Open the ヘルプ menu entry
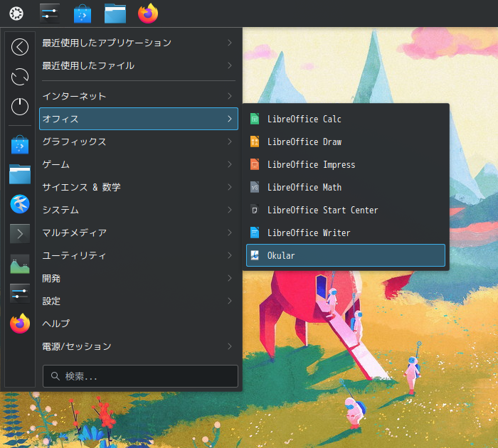498x448 pixels. tap(139, 324)
